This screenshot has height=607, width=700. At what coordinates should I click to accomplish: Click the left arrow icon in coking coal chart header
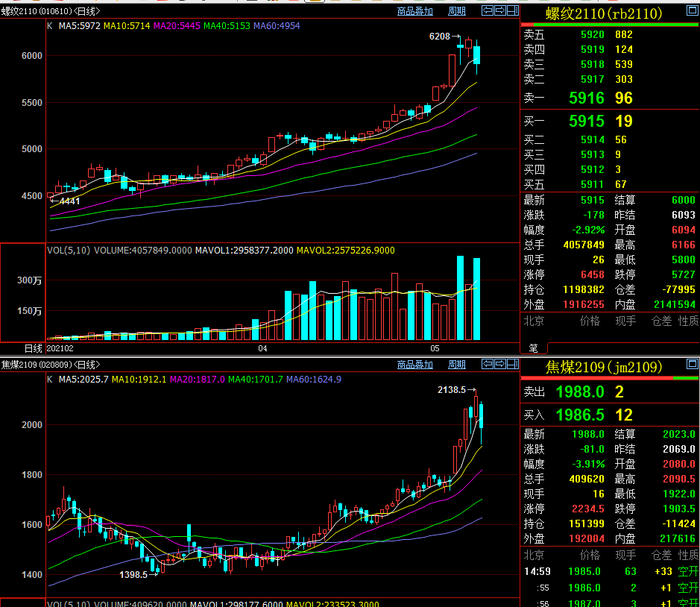[x=487, y=364]
